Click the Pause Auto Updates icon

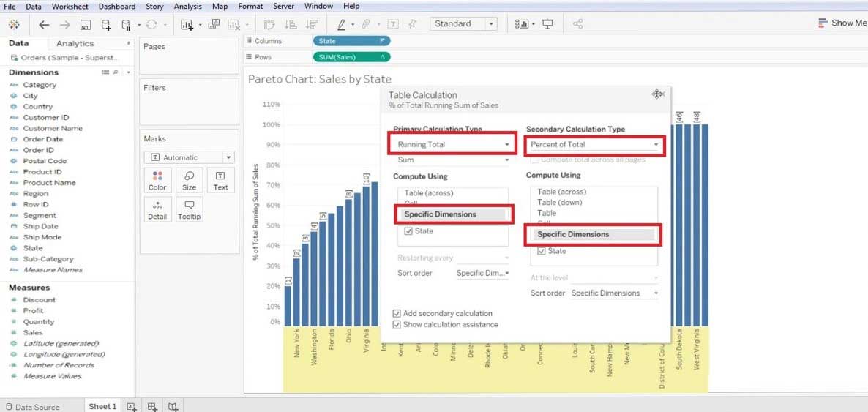[x=127, y=25]
